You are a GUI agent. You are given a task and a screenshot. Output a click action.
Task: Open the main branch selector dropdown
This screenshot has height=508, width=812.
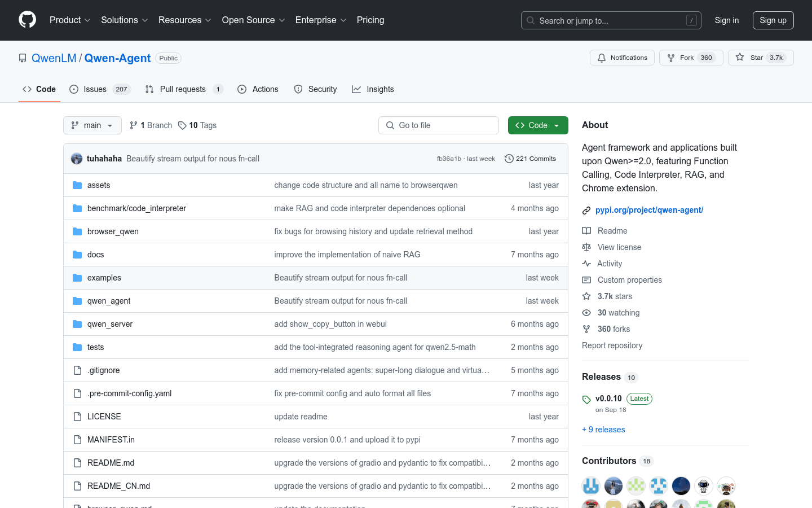92,125
